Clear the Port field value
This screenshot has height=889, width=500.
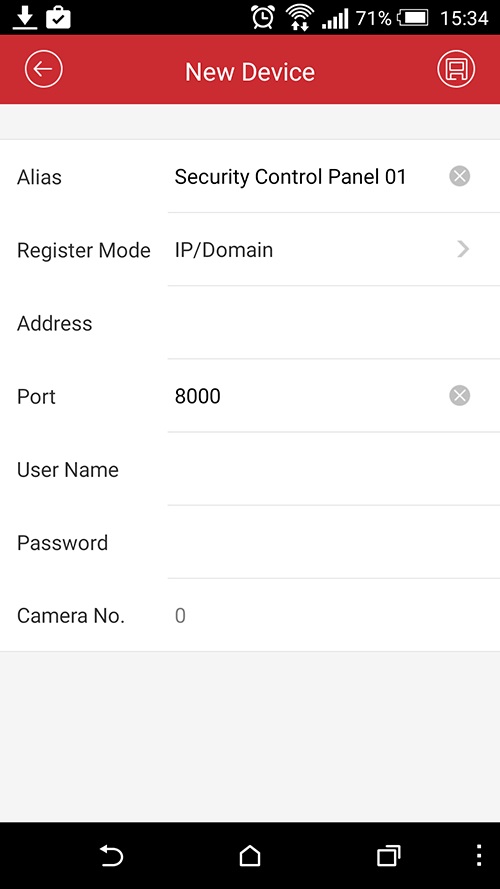pos(460,396)
